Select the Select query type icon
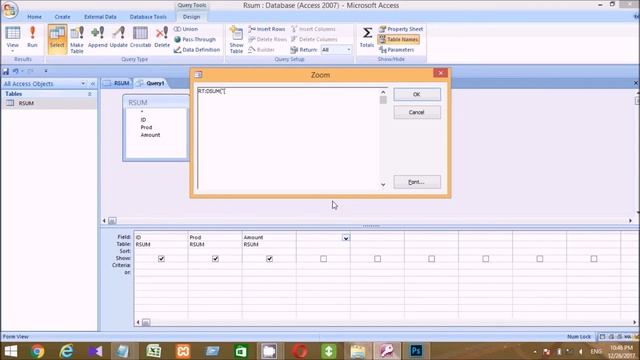The width and height of the screenshot is (640, 360). [x=57, y=39]
